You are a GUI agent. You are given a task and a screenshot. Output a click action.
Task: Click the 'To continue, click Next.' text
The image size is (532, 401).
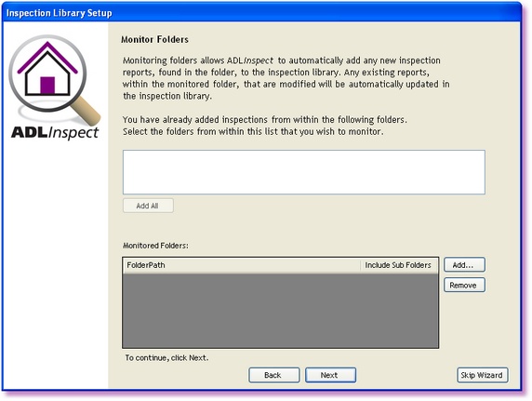(x=166, y=357)
